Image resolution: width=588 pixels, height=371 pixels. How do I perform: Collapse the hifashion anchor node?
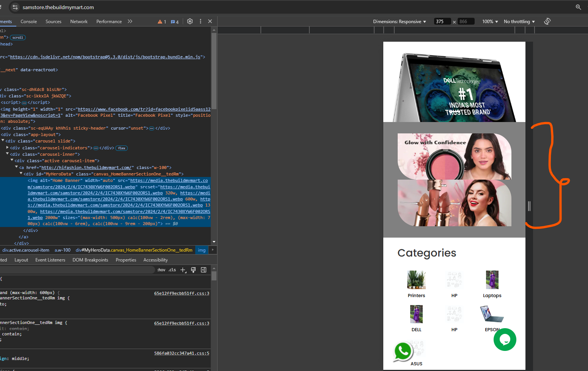(17, 167)
